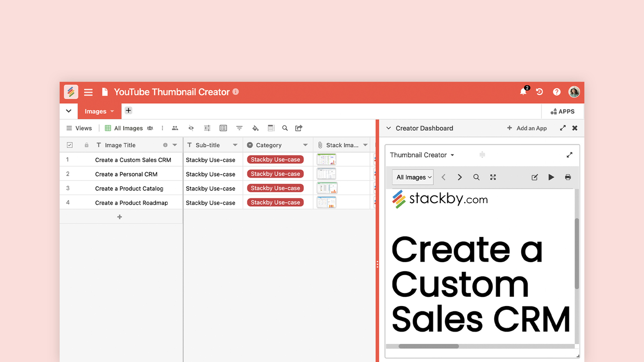Open the user profile avatar
The image size is (644, 362).
click(574, 92)
